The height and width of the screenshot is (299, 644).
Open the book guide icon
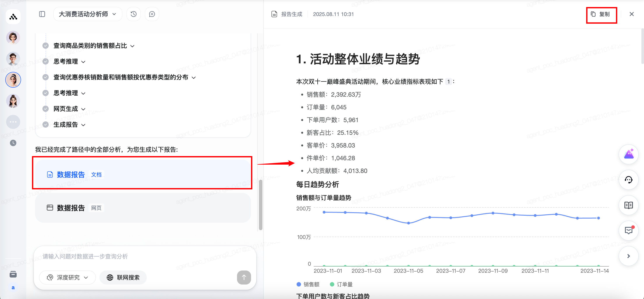(x=628, y=205)
